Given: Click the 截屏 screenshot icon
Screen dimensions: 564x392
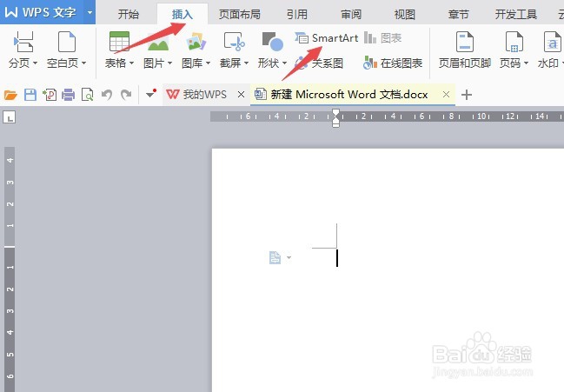Looking at the screenshot, I should [234, 42].
